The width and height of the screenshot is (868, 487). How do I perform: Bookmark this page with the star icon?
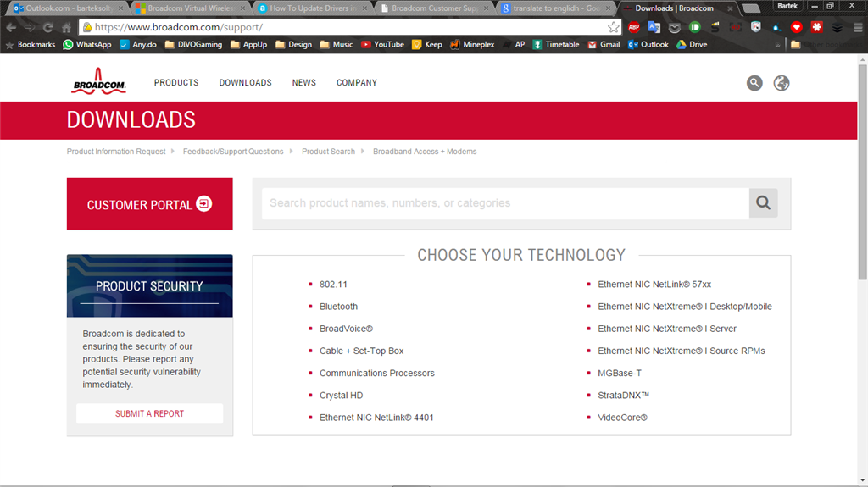pyautogui.click(x=614, y=27)
